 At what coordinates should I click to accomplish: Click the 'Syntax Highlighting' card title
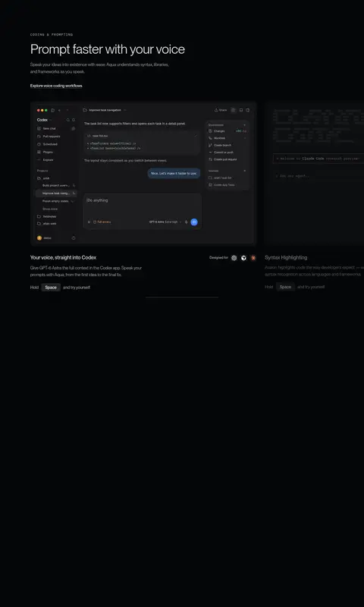[x=286, y=257]
